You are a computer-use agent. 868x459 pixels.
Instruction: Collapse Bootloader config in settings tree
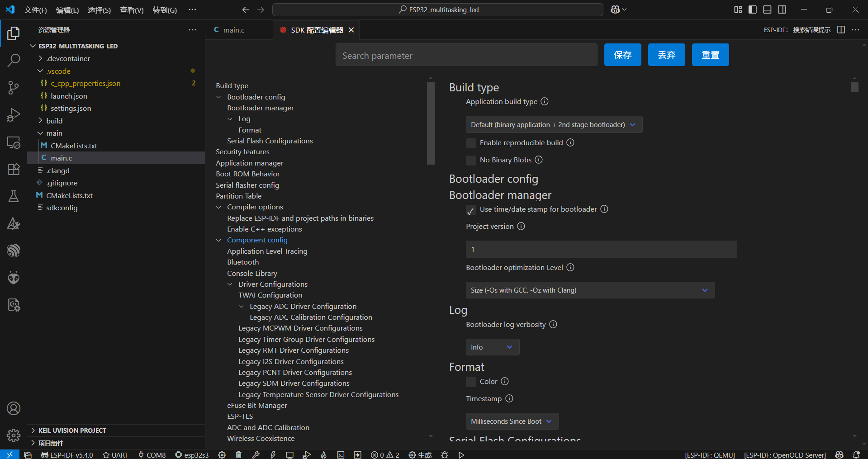(219, 97)
